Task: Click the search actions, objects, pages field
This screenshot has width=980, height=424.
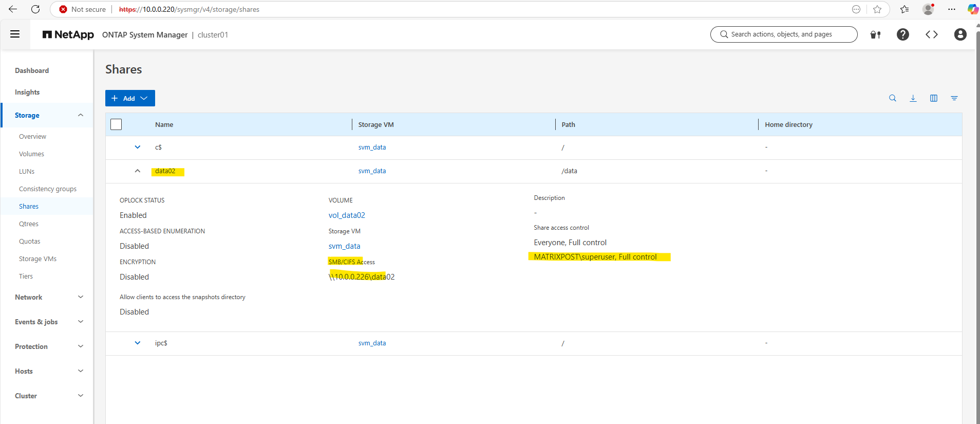Action: click(x=784, y=34)
